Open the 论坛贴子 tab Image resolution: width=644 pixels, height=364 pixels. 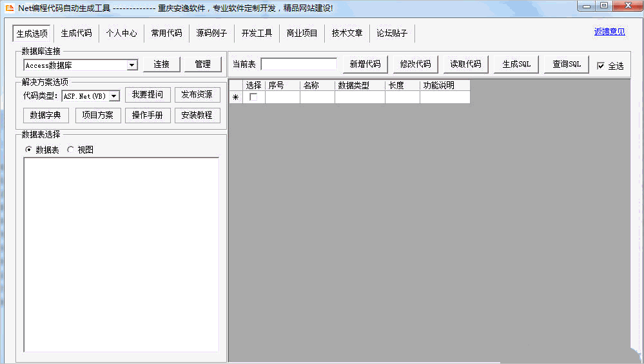392,34
